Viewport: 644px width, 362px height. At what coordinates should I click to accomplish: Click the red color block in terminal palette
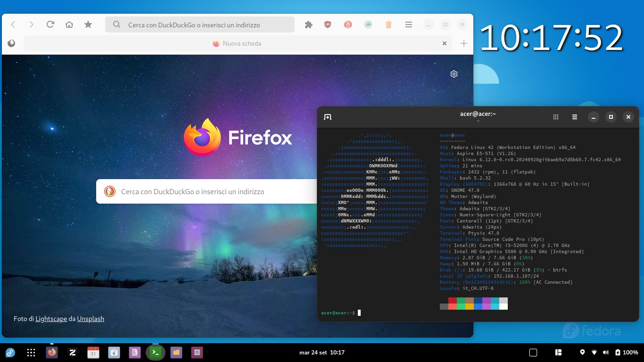pyautogui.click(x=453, y=300)
